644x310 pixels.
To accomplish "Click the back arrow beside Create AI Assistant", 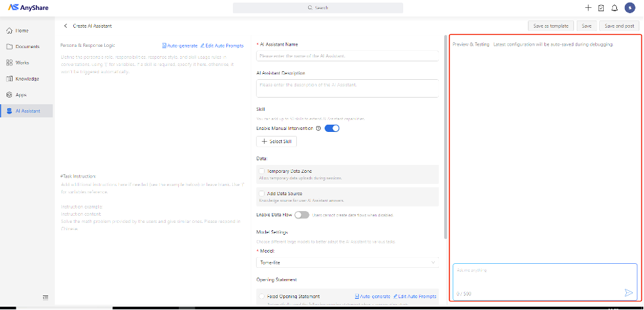I will (65, 26).
